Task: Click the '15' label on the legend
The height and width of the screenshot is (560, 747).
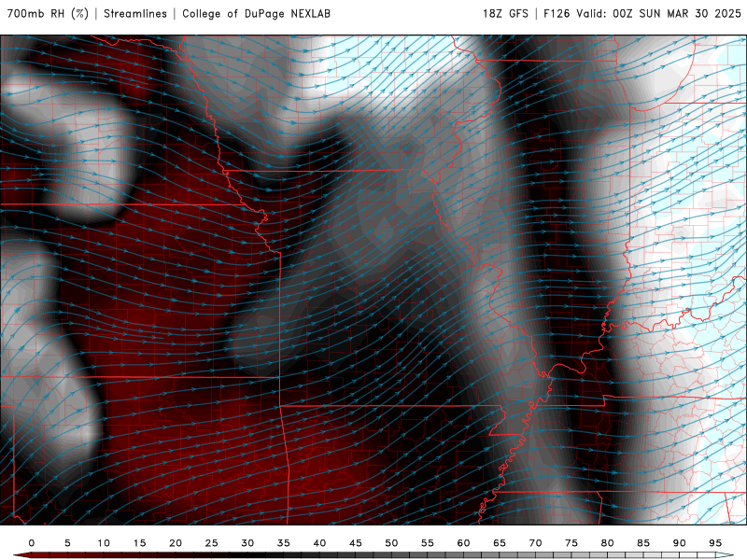Action: 139,543
